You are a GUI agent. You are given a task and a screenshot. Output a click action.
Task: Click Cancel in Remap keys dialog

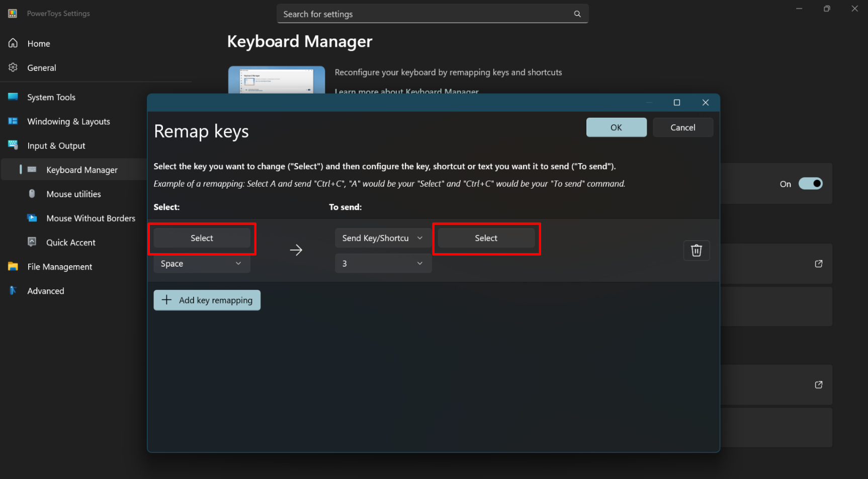(x=682, y=127)
